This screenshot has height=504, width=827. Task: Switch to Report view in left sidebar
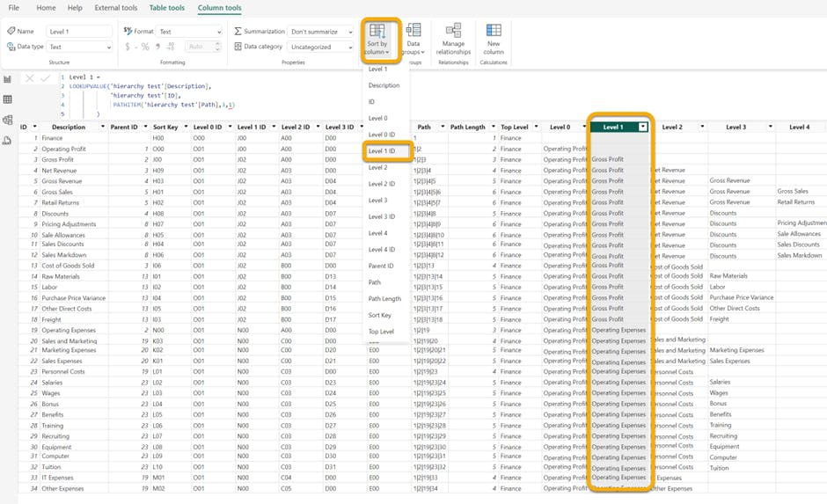click(x=8, y=80)
